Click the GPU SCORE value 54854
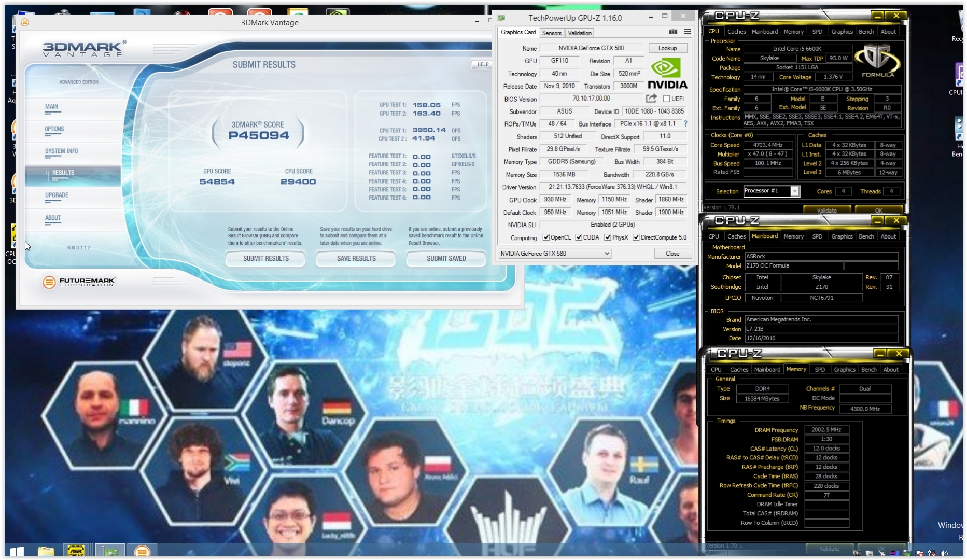The height and width of the screenshot is (560, 967). point(217,182)
